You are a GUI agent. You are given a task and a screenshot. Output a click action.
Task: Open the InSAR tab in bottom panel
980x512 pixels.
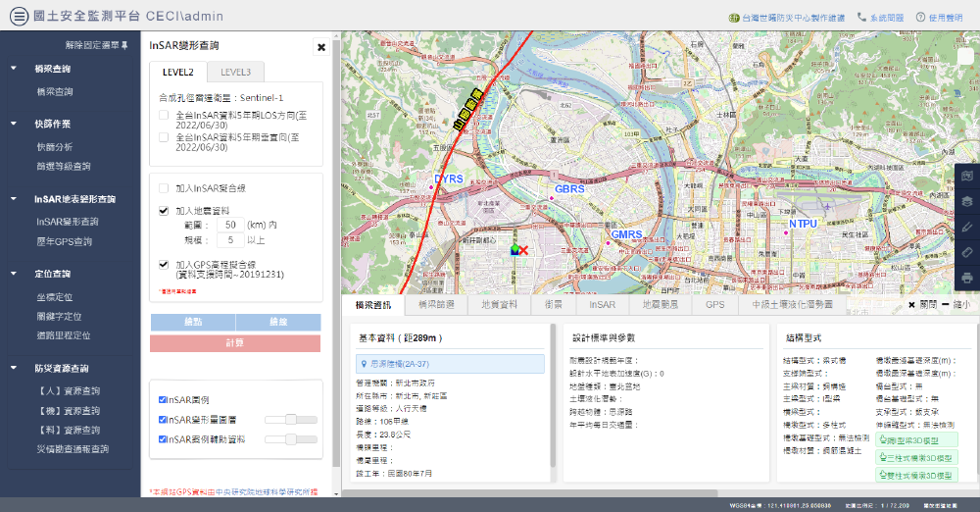click(x=603, y=305)
